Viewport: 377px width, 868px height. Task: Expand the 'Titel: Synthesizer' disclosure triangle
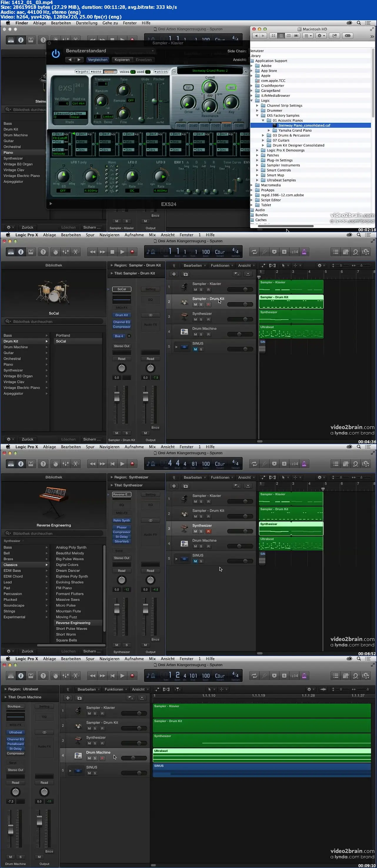(112, 485)
